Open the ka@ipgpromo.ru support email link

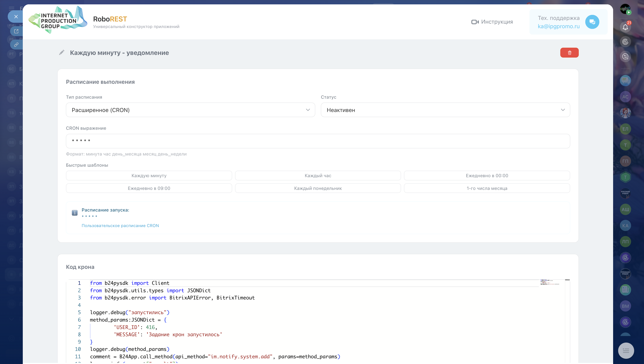click(558, 26)
